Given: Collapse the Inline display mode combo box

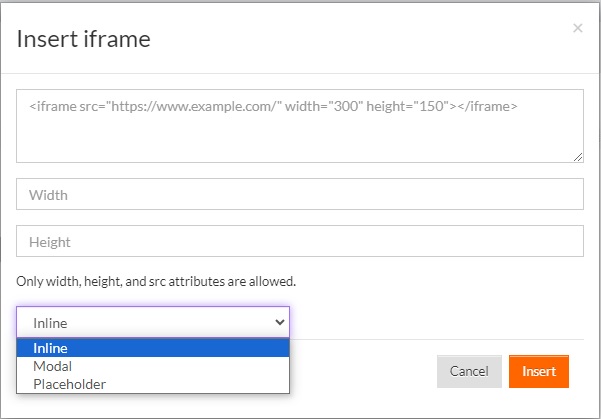Looking at the screenshot, I should (x=153, y=322).
